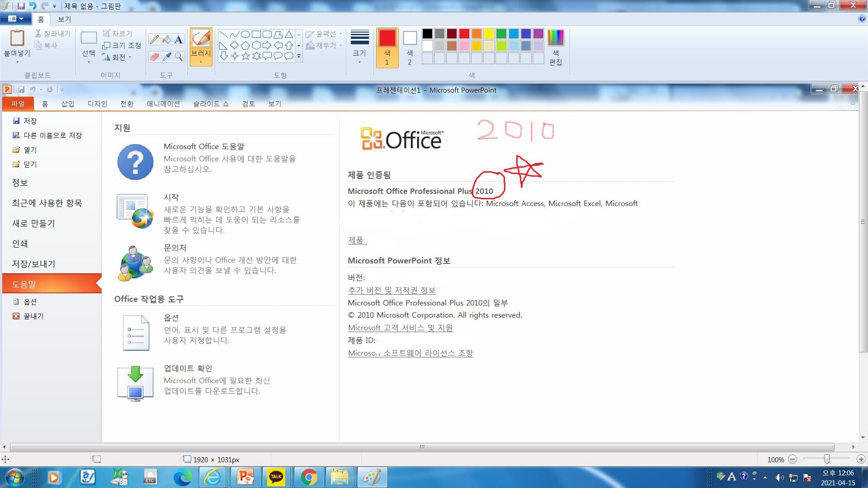
Task: Choose the oval shape in shapes gallery
Action: [x=245, y=34]
